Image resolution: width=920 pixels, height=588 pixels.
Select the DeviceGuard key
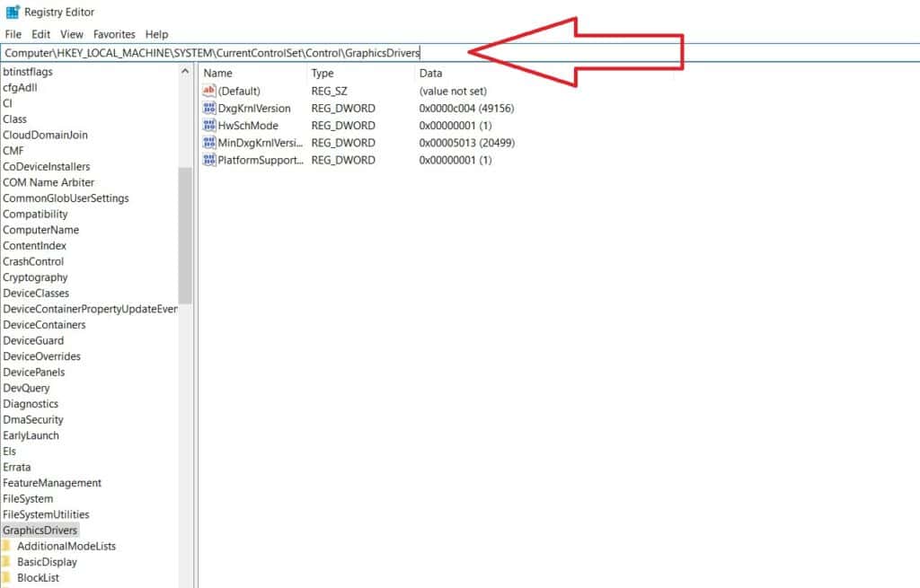pos(33,340)
